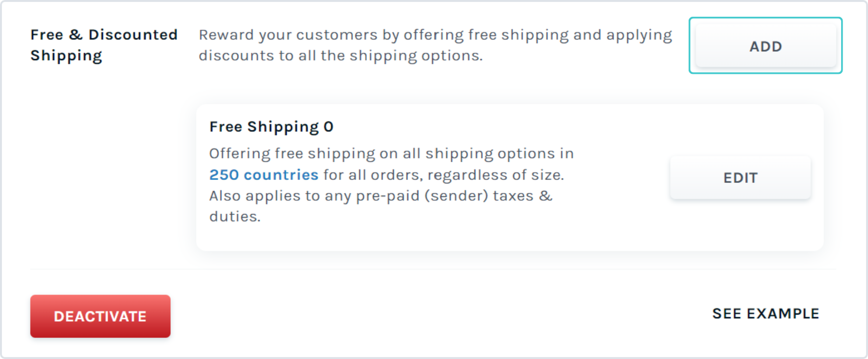Screen dimensions: 868x359
Task: Open the SEE EXAMPLE link
Action: 765,313
